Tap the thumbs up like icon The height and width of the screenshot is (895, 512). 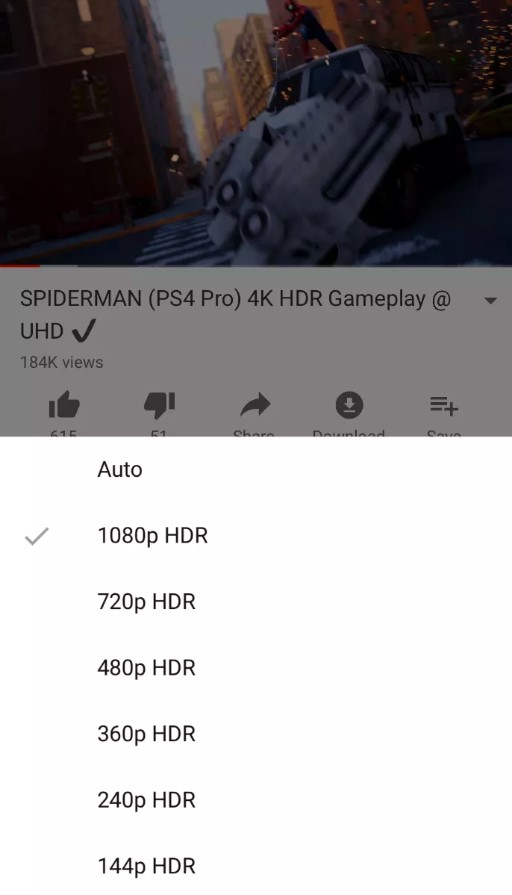pos(64,405)
